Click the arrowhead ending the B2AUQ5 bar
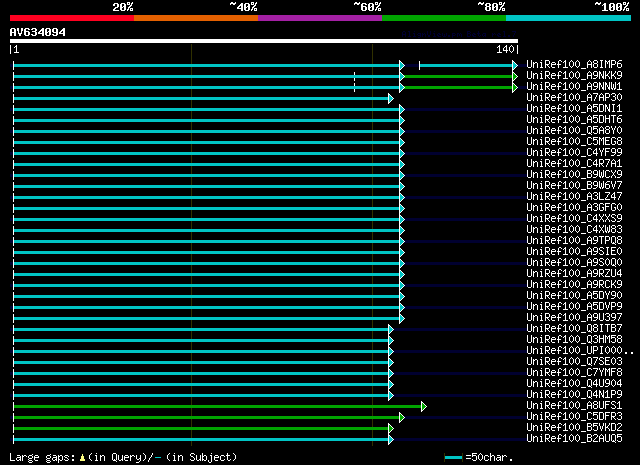640x465 pixels. [391, 440]
